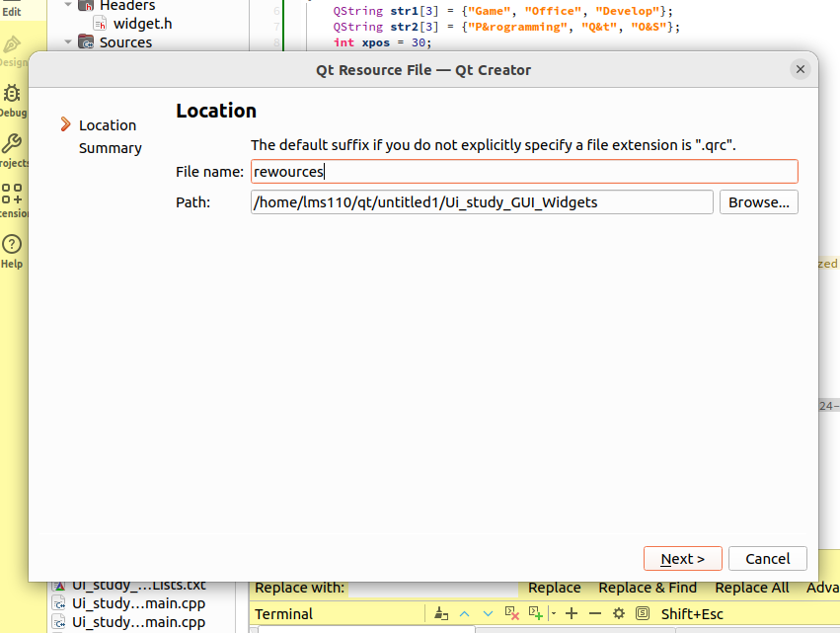Click Replace button in find bar
Image resolution: width=840 pixels, height=633 pixels.
point(555,588)
